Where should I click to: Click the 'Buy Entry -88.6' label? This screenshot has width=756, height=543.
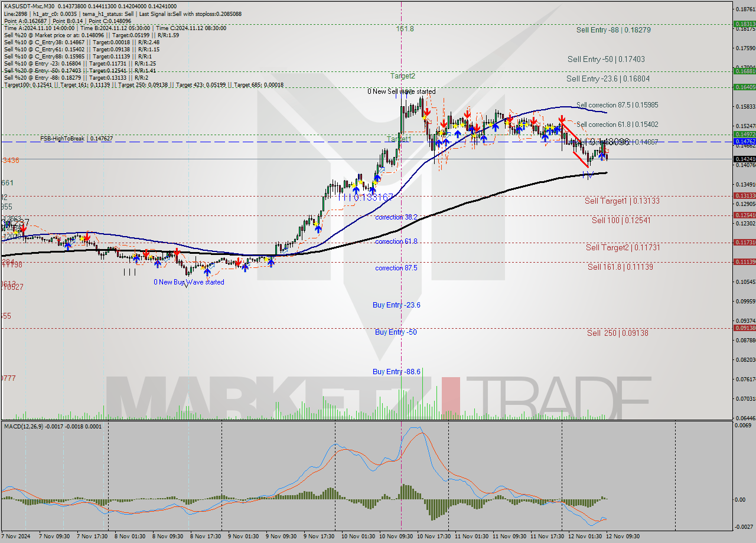(396, 371)
